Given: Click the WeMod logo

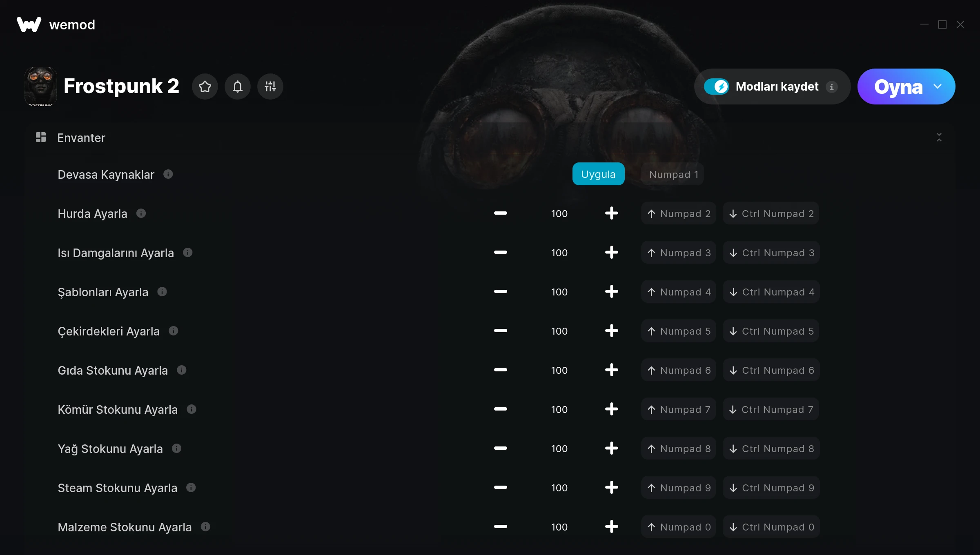Looking at the screenshot, I should click(x=29, y=24).
